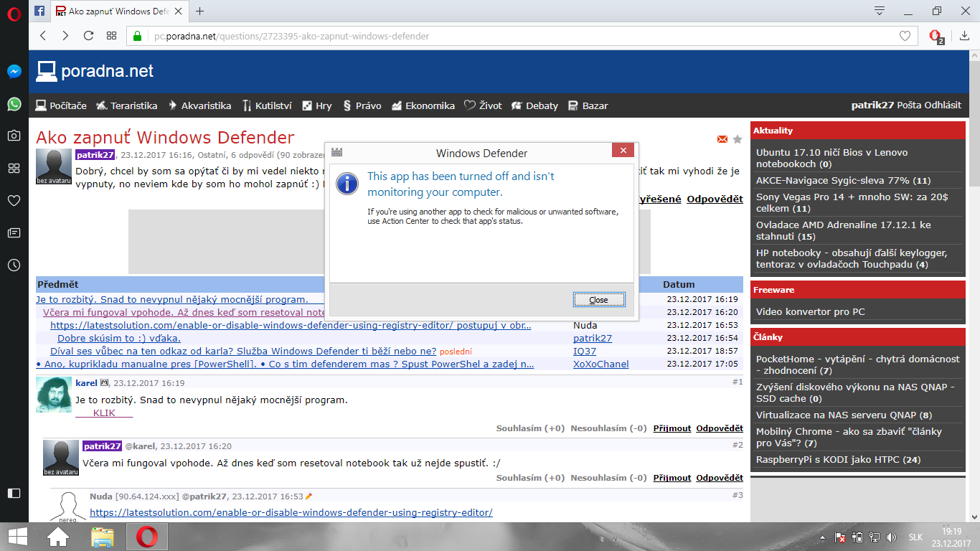Open the Akvaristika section
Viewport: 980px width, 551px height.
199,105
